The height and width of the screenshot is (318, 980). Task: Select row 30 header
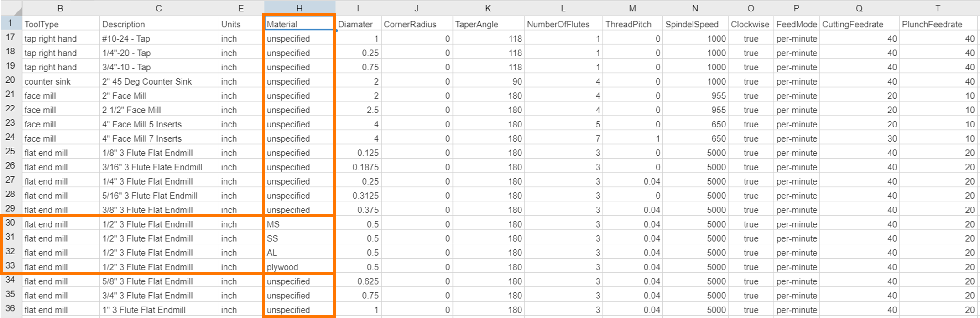[x=10, y=223]
